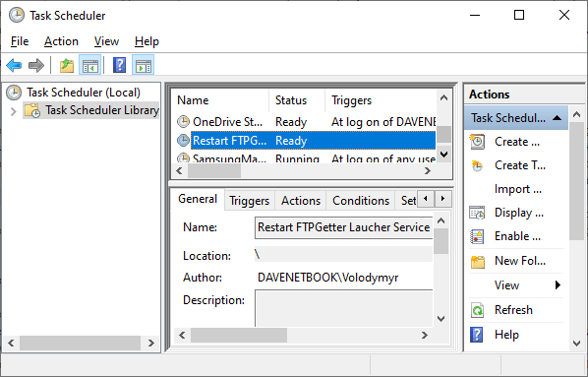Screen dimensions: 588x377
Task: Switch to the Actions tab
Action: (x=301, y=201)
